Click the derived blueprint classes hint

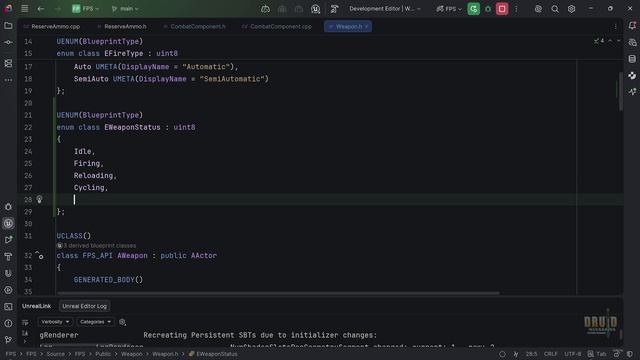click(x=96, y=246)
